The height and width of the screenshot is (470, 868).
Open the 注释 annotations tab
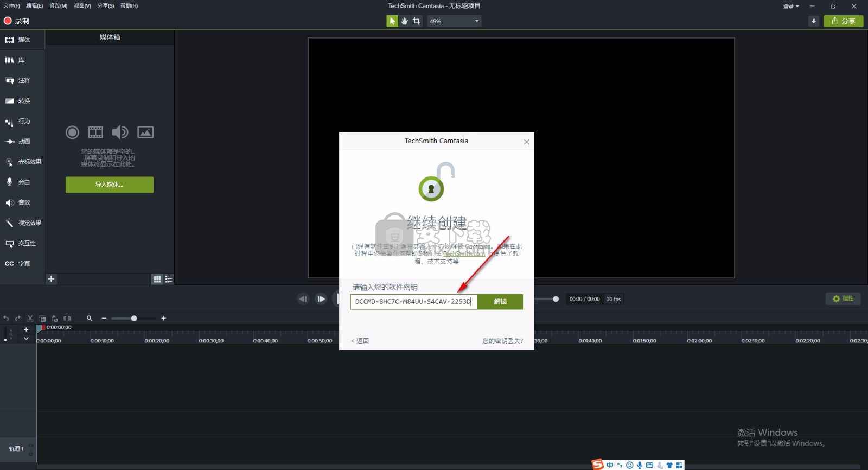22,80
